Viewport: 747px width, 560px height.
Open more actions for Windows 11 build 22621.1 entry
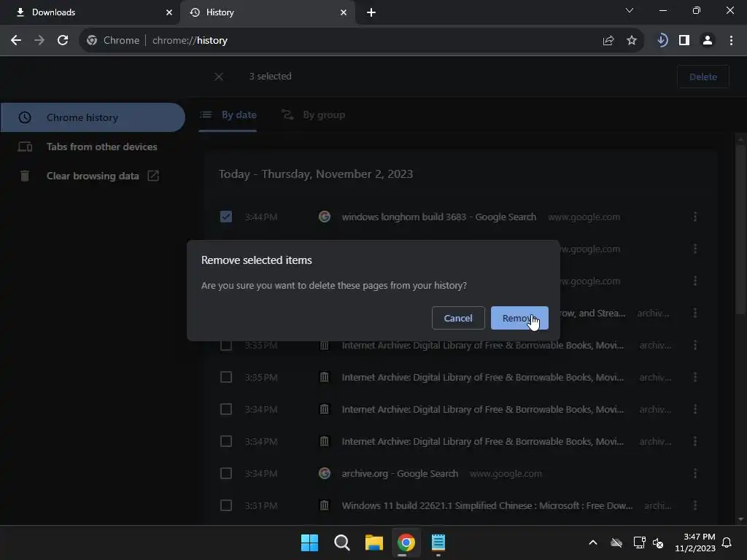(695, 505)
